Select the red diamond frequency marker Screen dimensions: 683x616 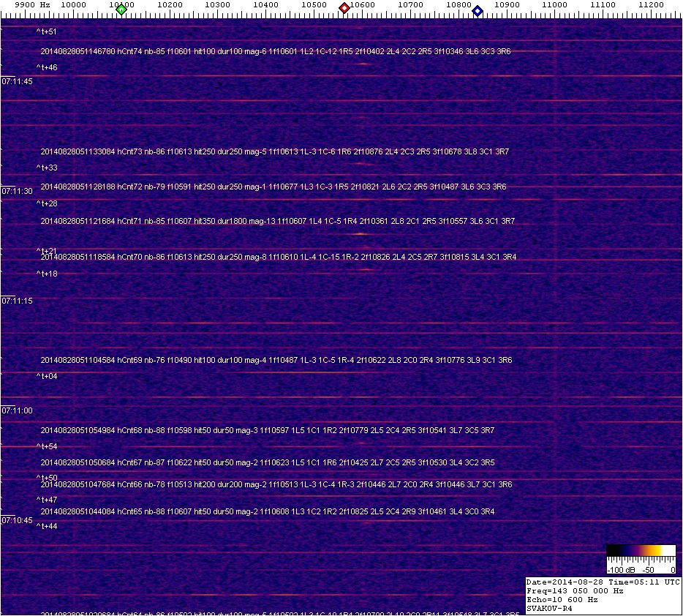tap(344, 8)
